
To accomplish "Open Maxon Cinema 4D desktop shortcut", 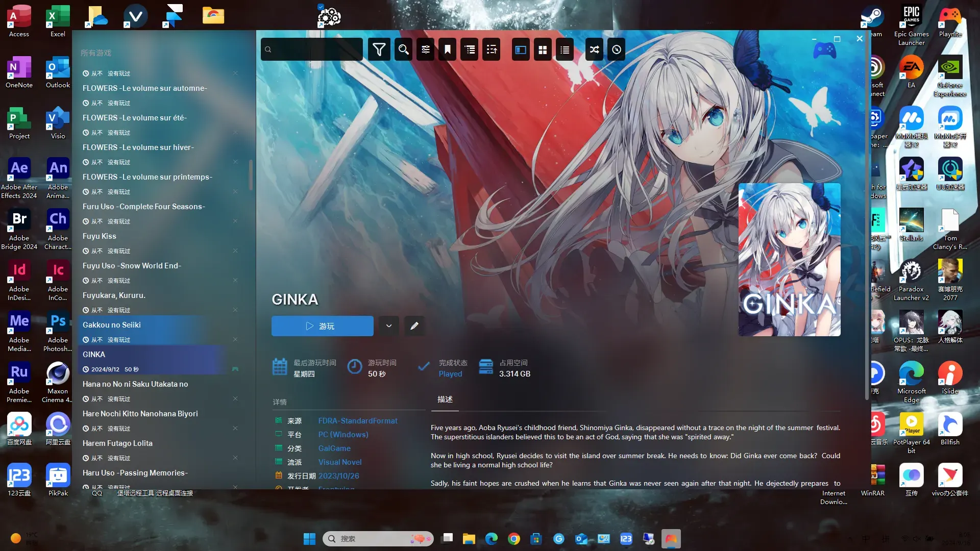I will tap(58, 383).
